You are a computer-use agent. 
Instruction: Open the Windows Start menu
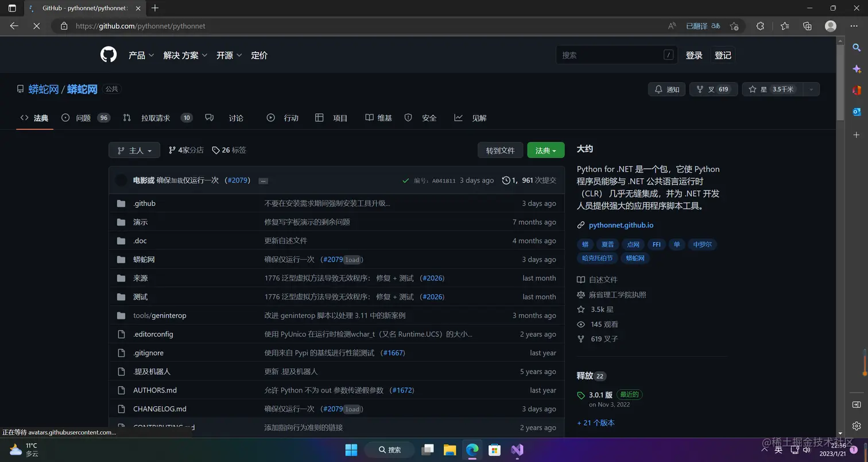tap(351, 449)
